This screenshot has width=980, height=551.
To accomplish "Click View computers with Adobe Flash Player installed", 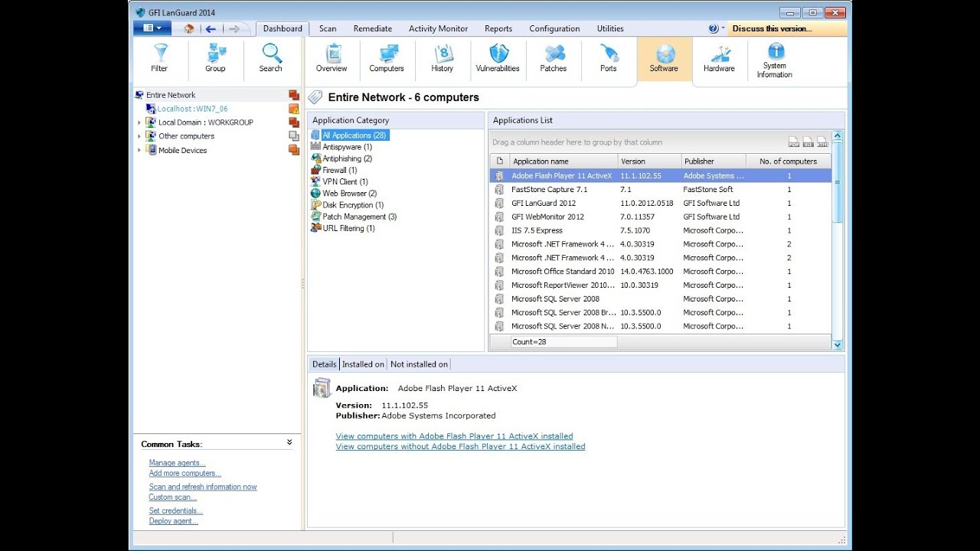I will tap(454, 436).
